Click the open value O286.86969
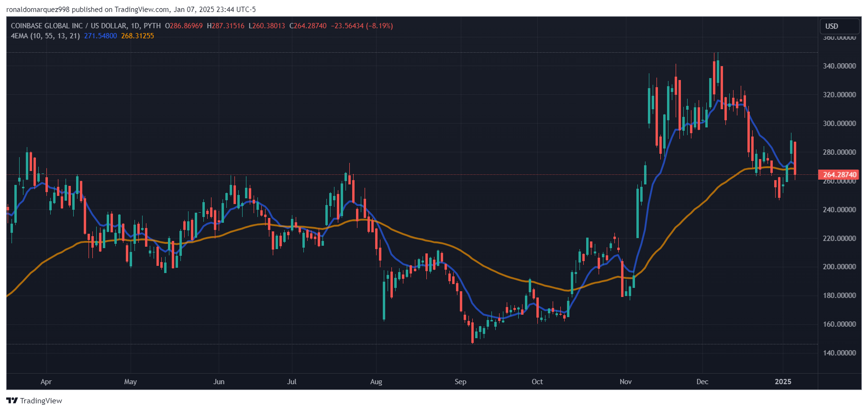The image size is (868, 411). [x=184, y=26]
